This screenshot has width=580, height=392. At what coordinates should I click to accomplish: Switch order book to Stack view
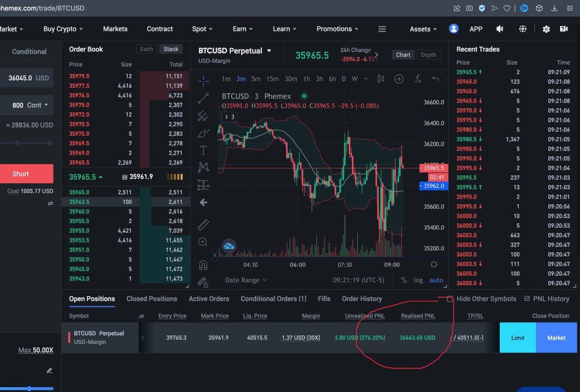click(171, 49)
